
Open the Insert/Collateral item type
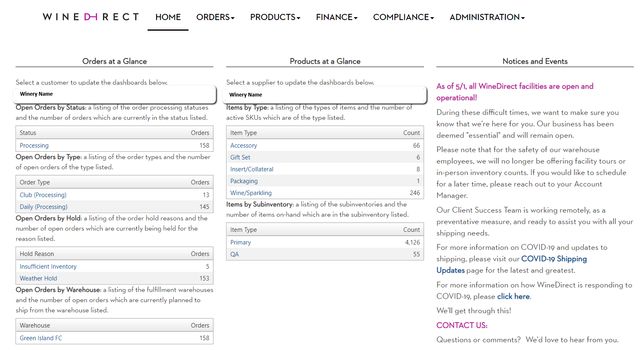(251, 169)
